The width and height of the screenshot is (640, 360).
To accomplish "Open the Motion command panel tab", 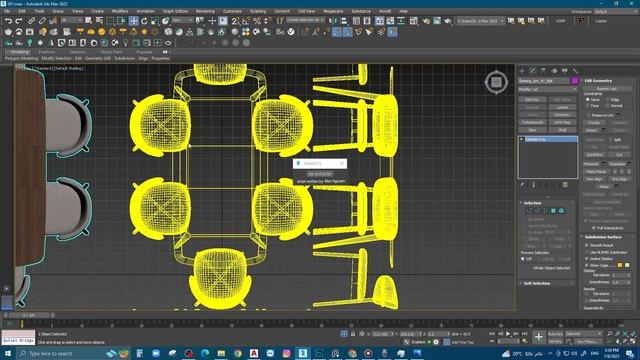I will point(554,71).
